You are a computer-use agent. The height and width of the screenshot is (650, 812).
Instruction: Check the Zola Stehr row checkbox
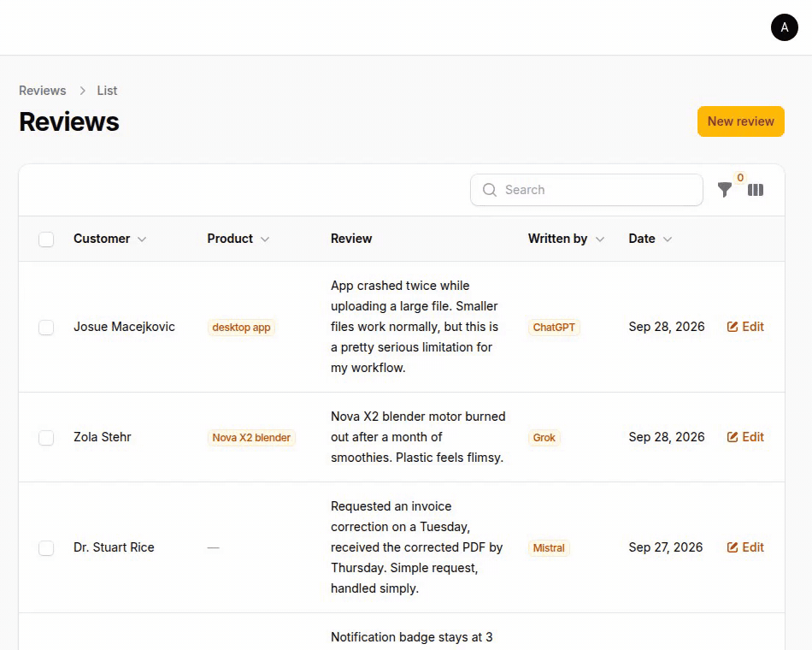pos(46,438)
